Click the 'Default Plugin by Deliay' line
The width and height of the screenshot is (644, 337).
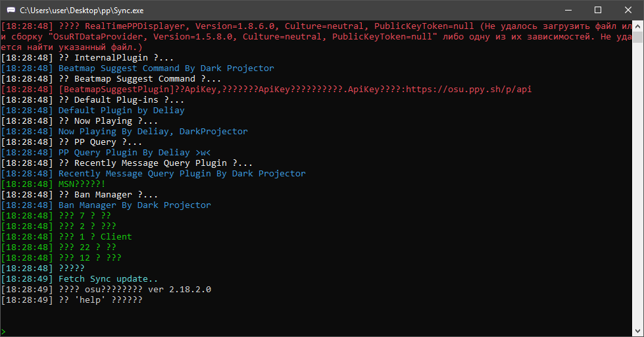(x=93, y=111)
